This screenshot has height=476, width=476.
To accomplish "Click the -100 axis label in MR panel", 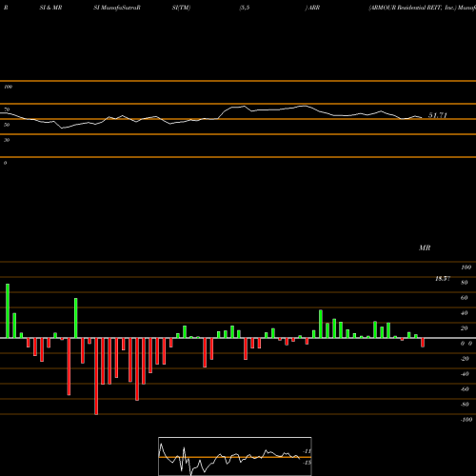I will coord(466,420).
